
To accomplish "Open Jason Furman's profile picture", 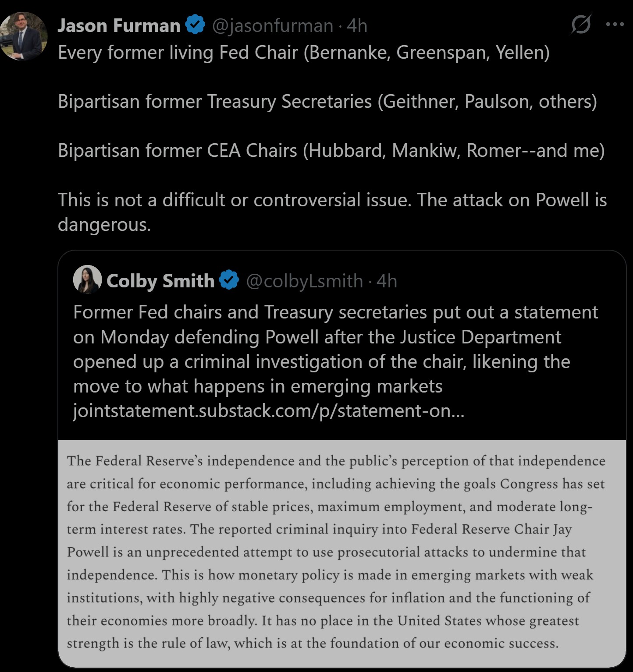I will pos(24,36).
